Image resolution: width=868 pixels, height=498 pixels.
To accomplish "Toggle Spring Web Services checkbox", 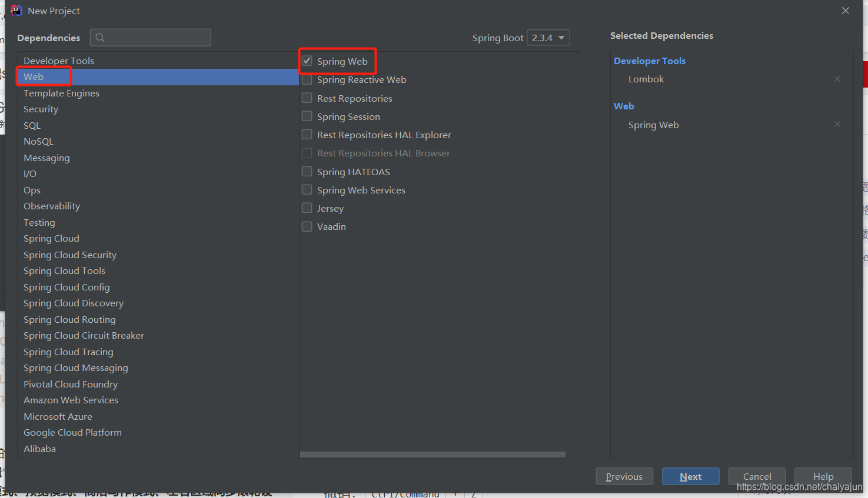I will 307,189.
